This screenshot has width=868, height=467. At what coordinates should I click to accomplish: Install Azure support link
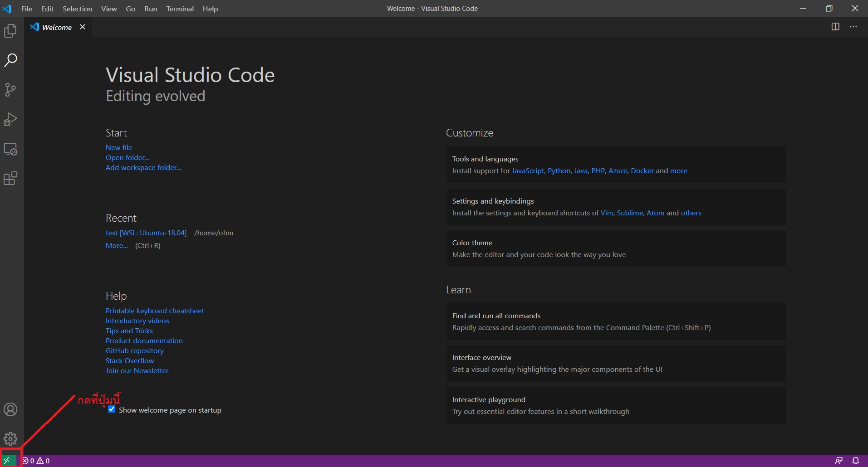click(618, 171)
